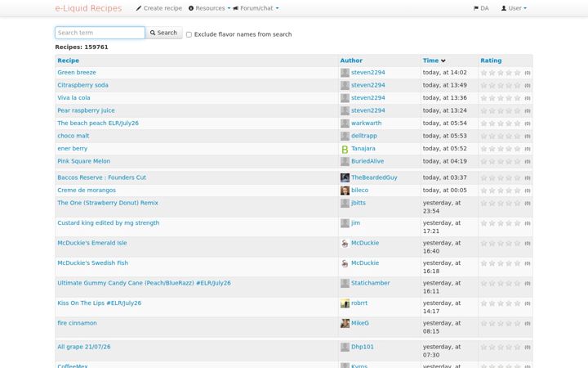Open McDuckie's Emerald Isle recipe

click(91, 243)
